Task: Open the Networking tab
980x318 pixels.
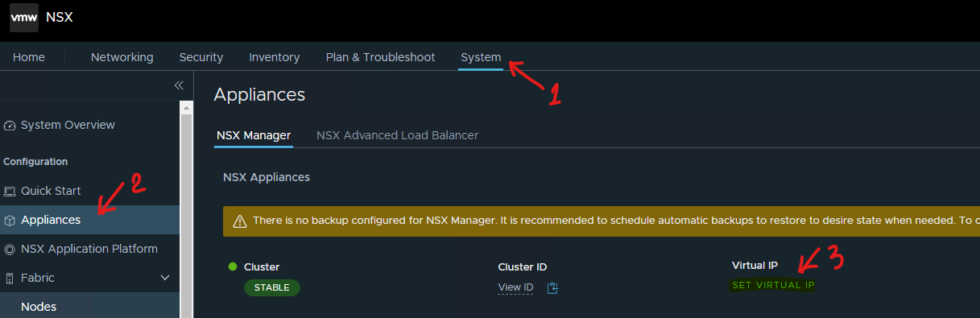Action: pyautogui.click(x=122, y=57)
